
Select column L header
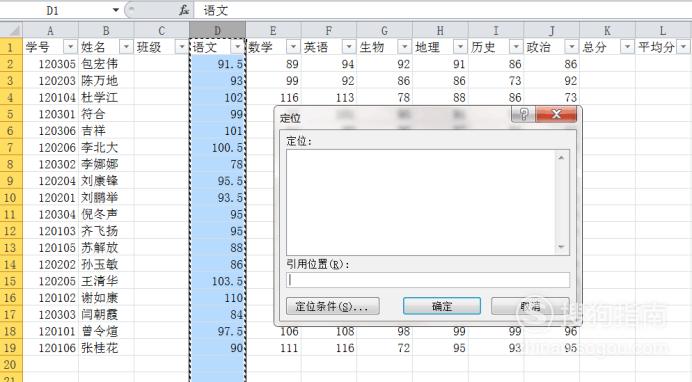[663, 30]
